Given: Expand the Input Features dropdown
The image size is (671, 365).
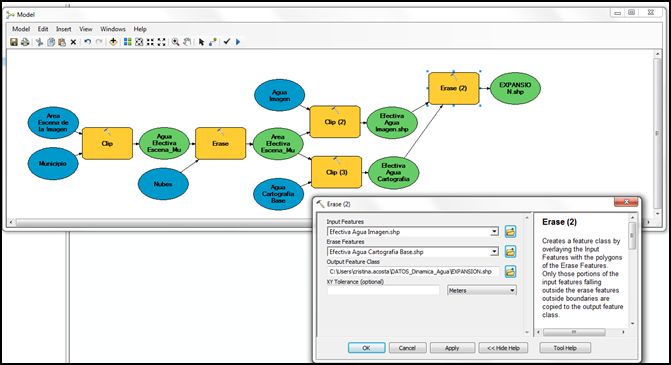Looking at the screenshot, I should coord(494,231).
